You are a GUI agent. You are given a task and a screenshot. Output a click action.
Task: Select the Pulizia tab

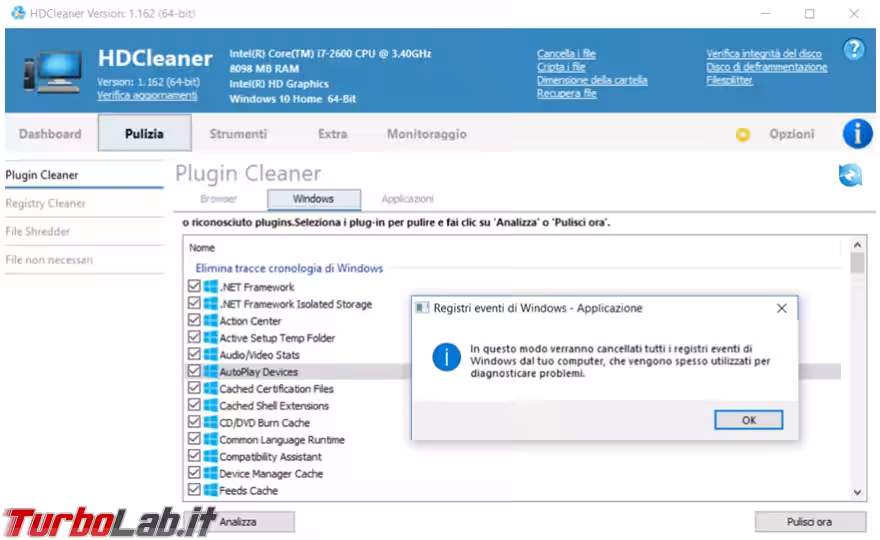144,134
